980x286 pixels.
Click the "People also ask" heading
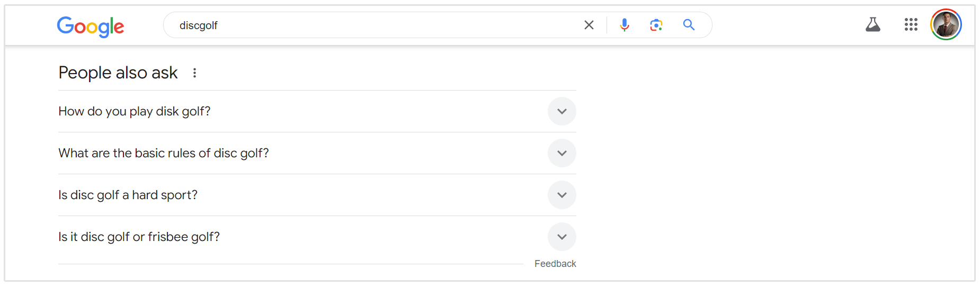(x=118, y=73)
